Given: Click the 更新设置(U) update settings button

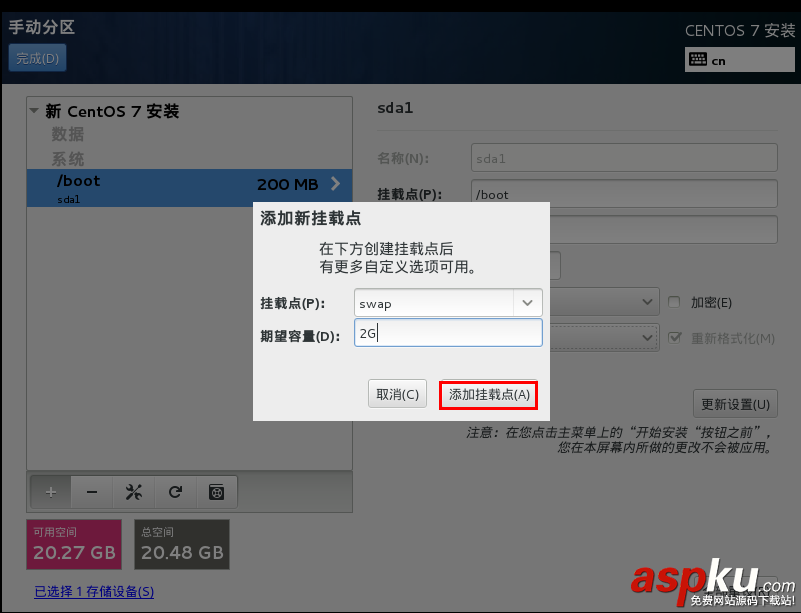Looking at the screenshot, I should coord(736,404).
